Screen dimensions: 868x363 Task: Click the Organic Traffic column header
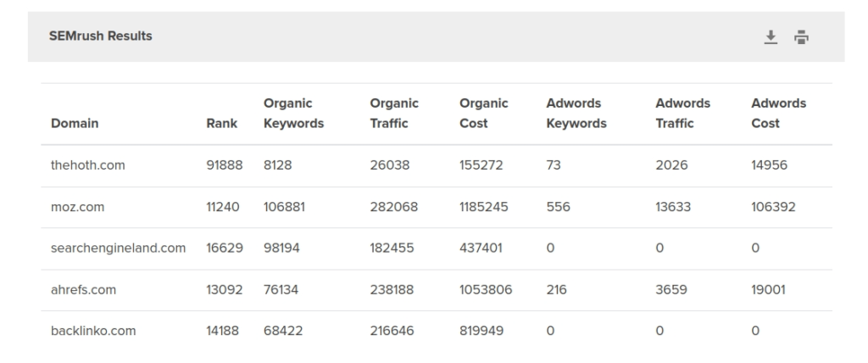click(394, 113)
